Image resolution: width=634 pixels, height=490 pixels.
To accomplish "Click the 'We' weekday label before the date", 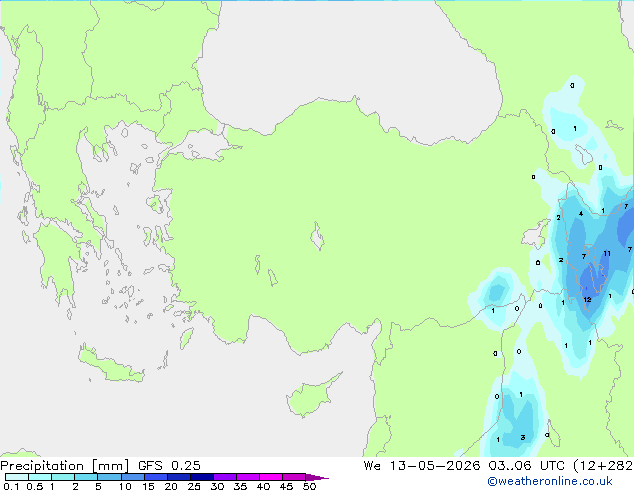I will tap(372, 466).
